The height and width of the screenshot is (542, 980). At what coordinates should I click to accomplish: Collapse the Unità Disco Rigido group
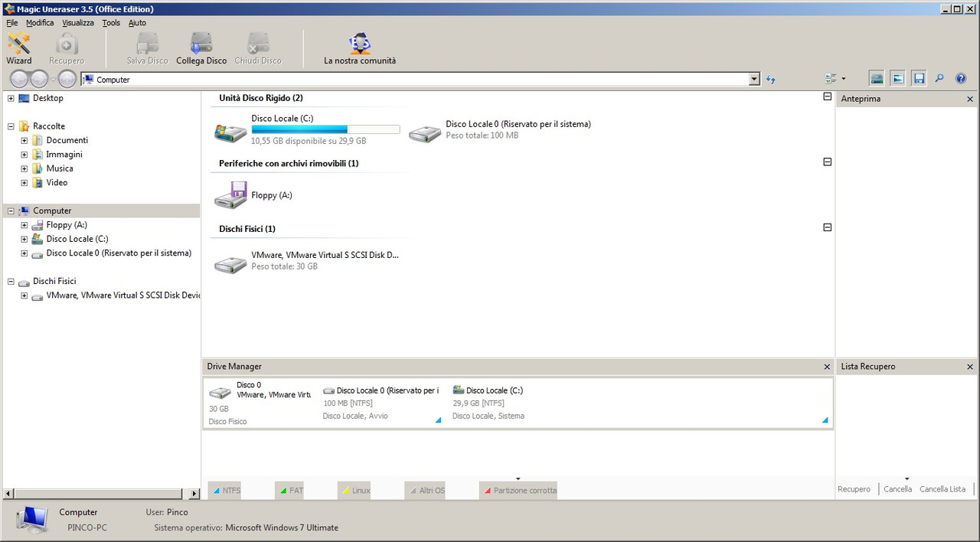pos(827,96)
